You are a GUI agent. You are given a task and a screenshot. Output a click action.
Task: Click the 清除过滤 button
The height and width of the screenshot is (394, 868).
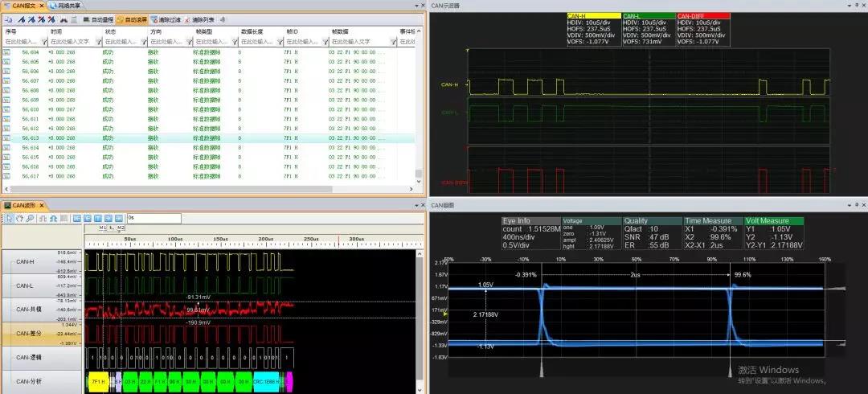[166, 19]
